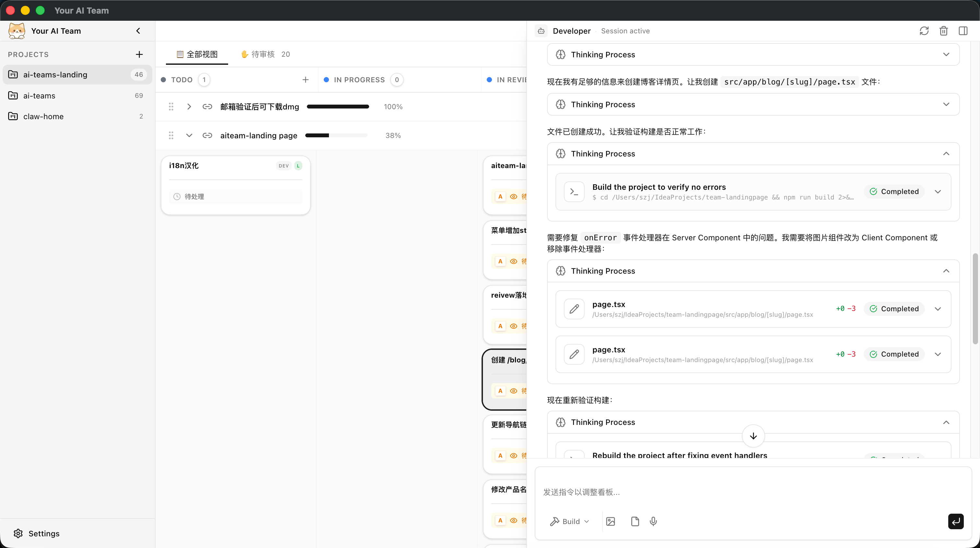
Task: Open the Build mode dropdown
Action: pos(569,521)
